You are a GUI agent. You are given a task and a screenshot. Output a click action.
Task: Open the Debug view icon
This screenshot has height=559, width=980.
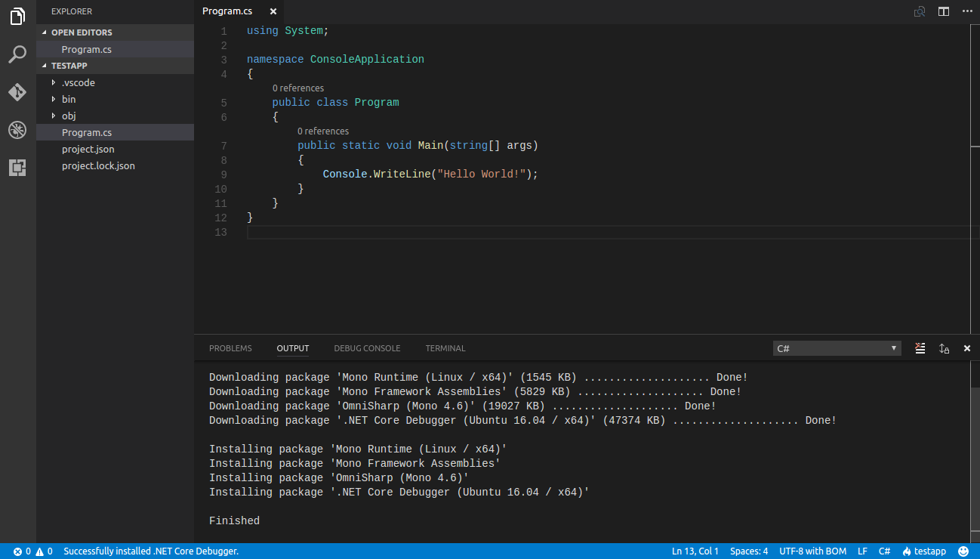tap(17, 130)
